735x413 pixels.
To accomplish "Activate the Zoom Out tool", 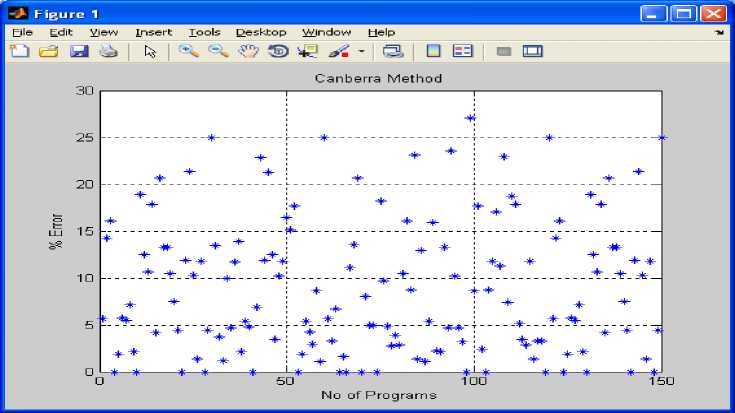I will click(x=218, y=51).
